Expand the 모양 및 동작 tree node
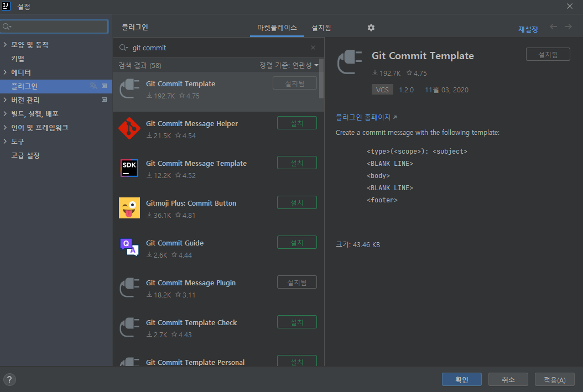This screenshot has height=392, width=583. [x=5, y=44]
